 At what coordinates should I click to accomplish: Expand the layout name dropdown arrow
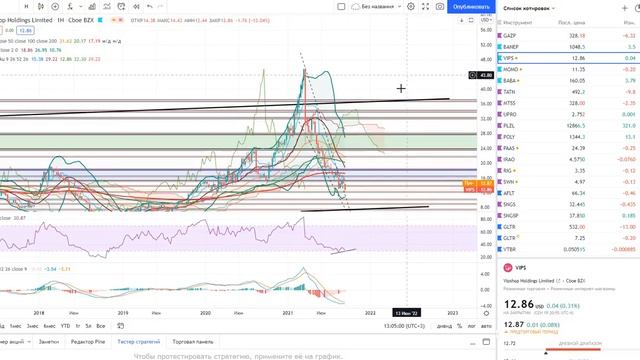click(x=400, y=7)
